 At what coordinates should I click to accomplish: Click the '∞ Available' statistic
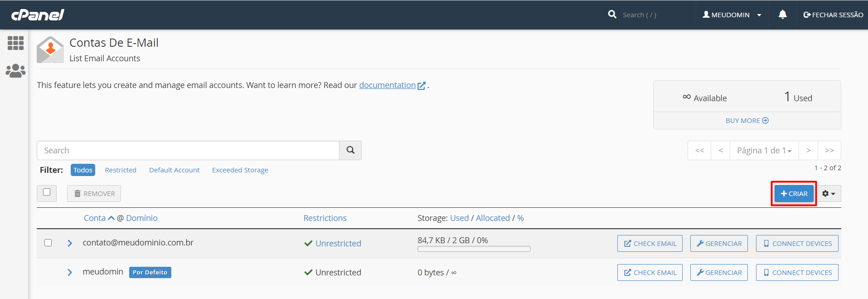click(705, 98)
